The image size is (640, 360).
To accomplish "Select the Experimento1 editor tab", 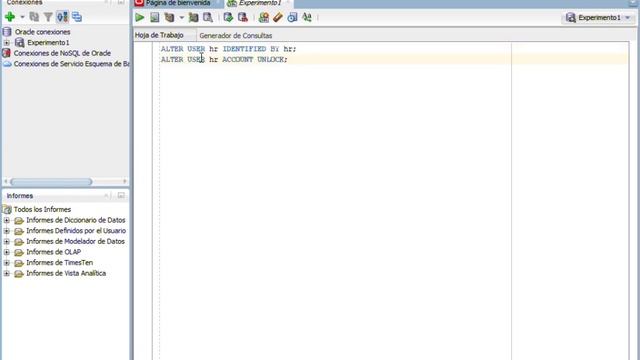I will [260, 3].
